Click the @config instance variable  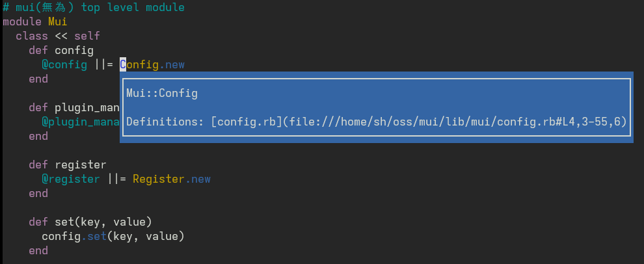click(64, 64)
